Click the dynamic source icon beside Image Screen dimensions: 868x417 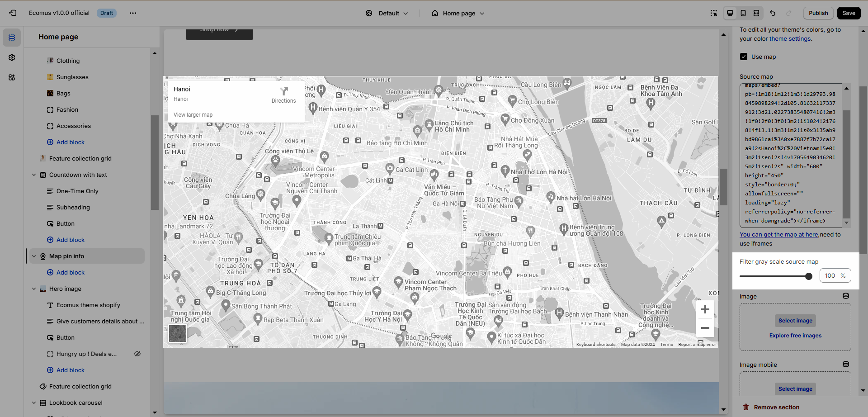pyautogui.click(x=845, y=296)
